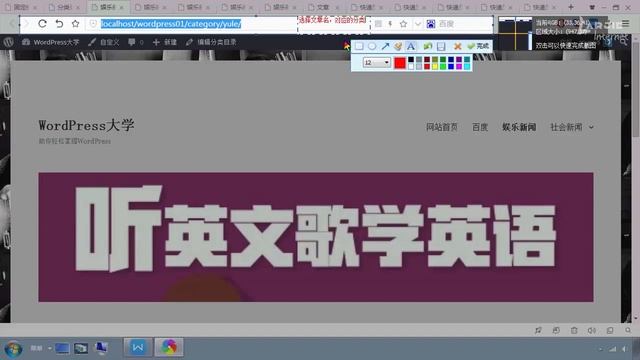640x360 pixels.
Task: Pick the olive color swatch
Action: coord(435,60)
